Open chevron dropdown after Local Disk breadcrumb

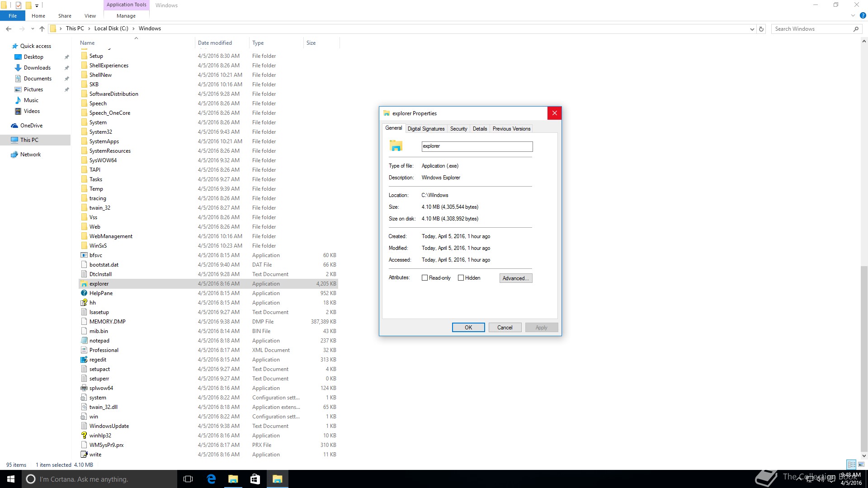pos(133,28)
